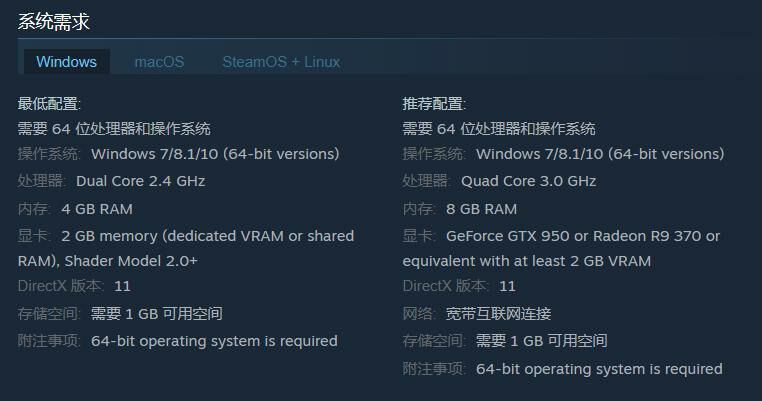Image resolution: width=762 pixels, height=401 pixels.
Task: Click the recommended 存储空间 1 GB entry
Action: (x=505, y=341)
